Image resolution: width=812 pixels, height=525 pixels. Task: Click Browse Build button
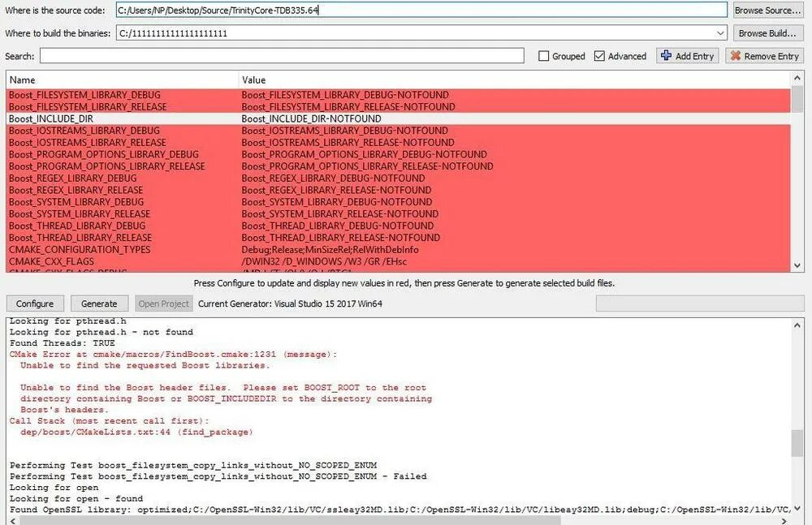pos(767,33)
